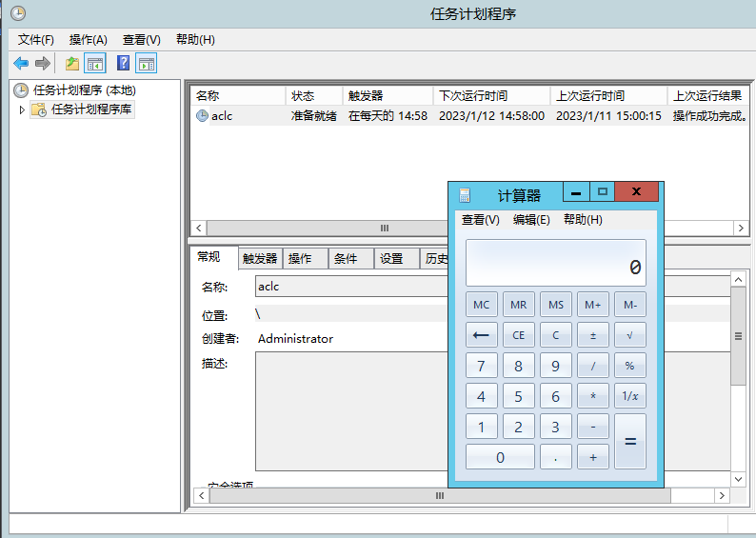
Task: Click the up one level folder icon
Action: (72, 63)
